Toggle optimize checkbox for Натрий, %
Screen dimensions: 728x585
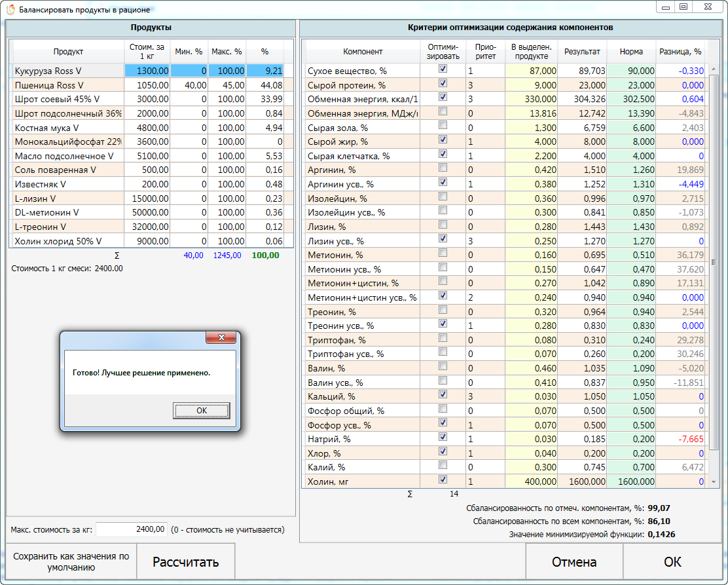coord(443,437)
